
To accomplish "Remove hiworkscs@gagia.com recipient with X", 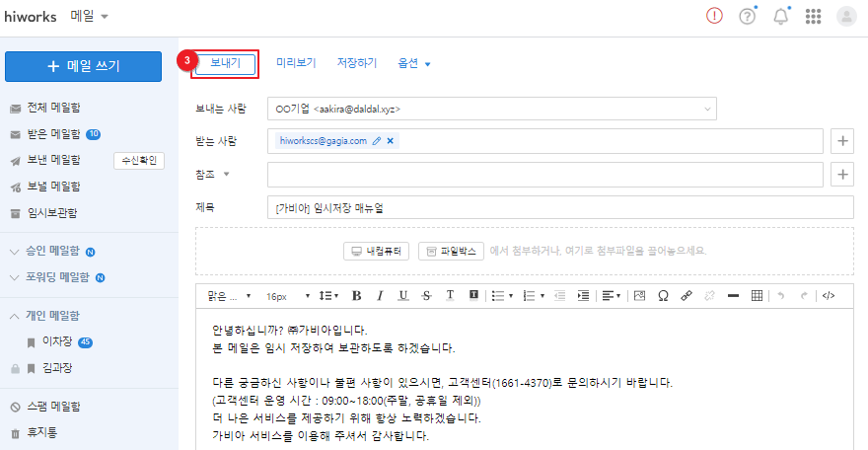I will tap(391, 141).
